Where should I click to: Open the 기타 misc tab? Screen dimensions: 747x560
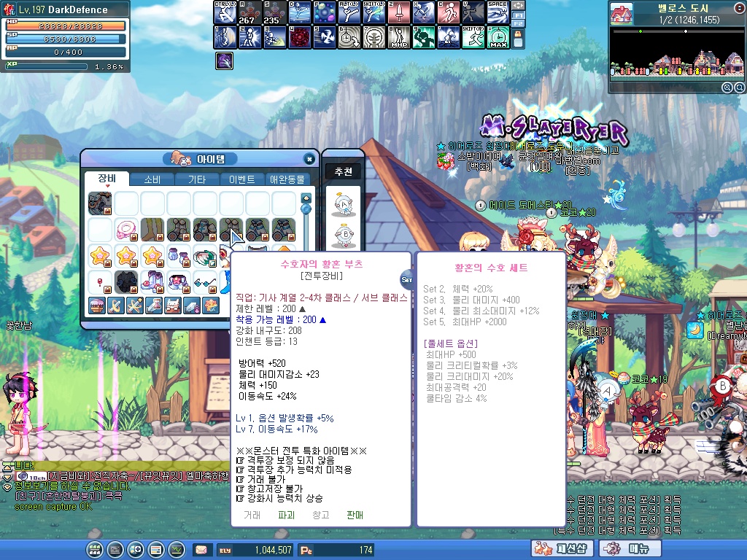pyautogui.click(x=197, y=179)
